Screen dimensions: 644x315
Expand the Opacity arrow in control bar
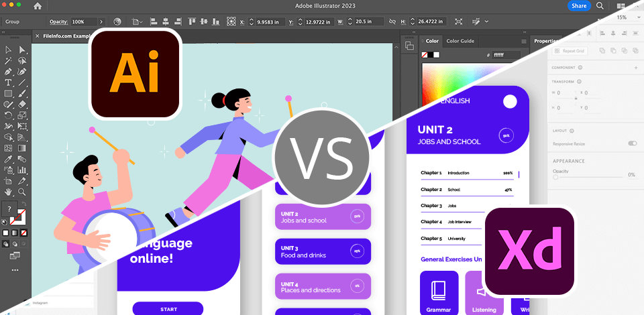[x=101, y=21]
